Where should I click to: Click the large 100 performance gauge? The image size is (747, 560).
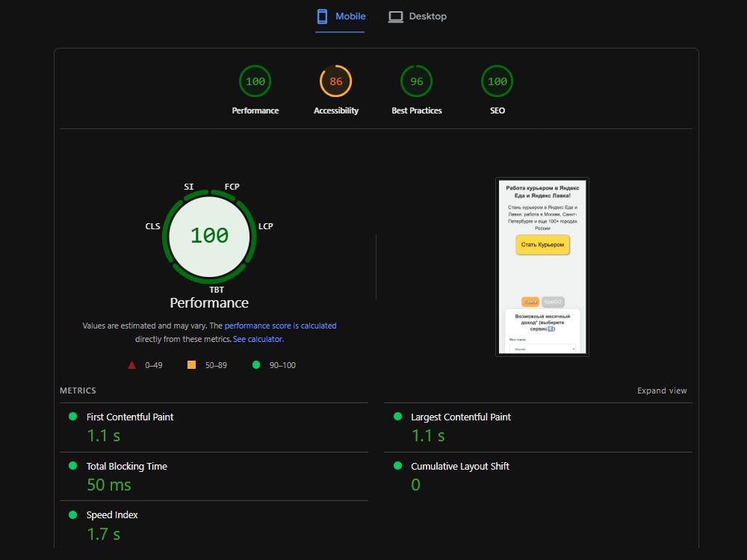tap(209, 236)
